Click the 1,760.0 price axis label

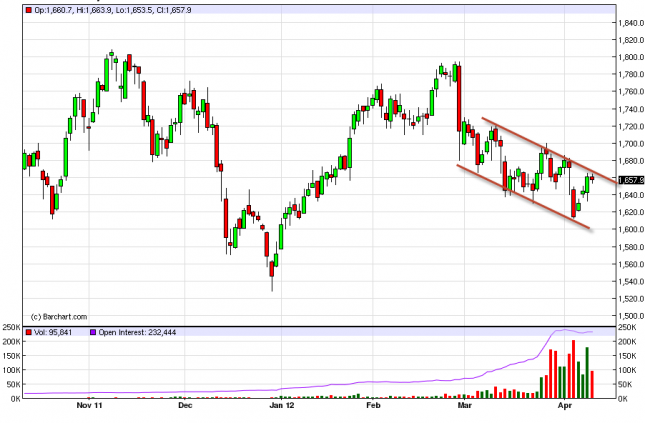pos(631,91)
